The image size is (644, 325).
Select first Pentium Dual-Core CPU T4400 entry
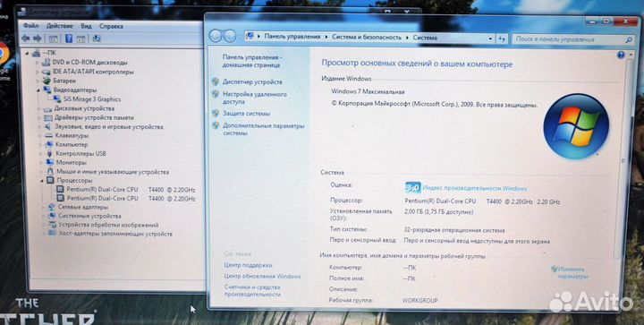click(x=131, y=190)
